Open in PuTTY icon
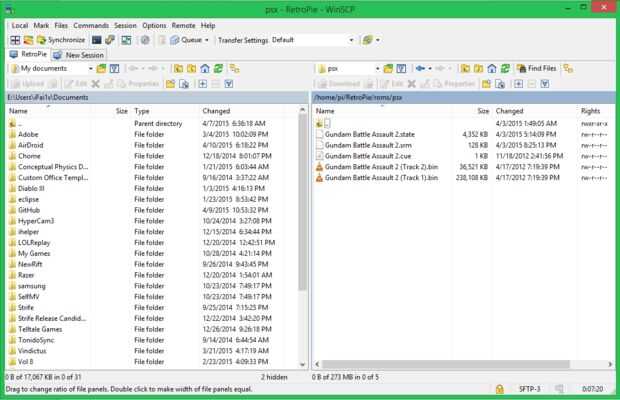 (110, 40)
